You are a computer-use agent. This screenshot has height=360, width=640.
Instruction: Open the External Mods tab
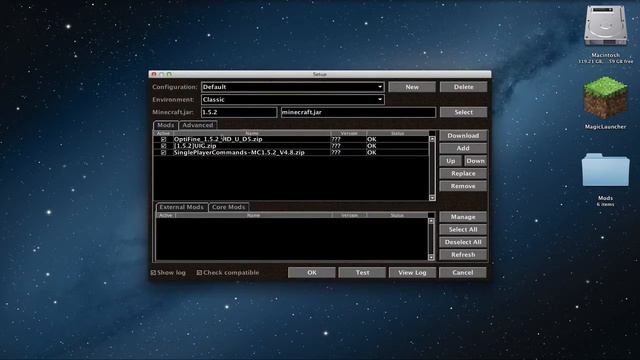pos(181,207)
